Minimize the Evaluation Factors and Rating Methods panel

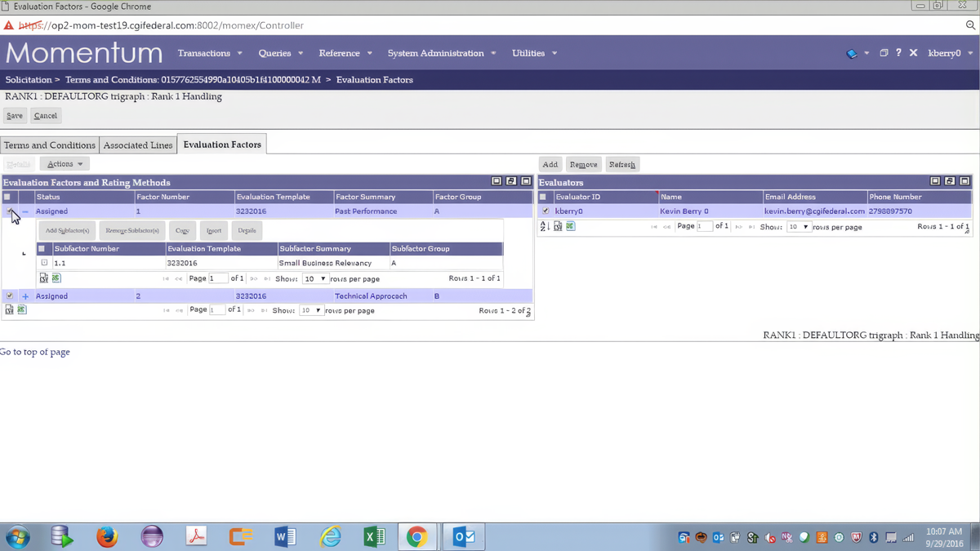click(x=496, y=180)
